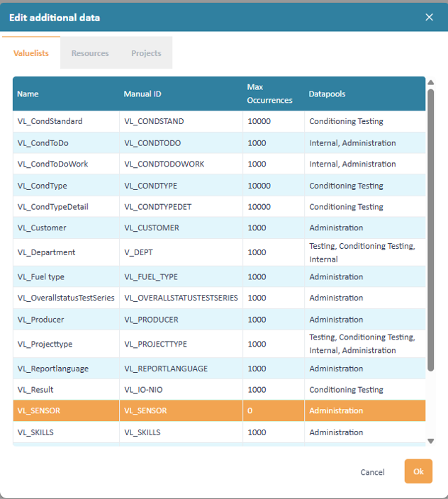Click the 10000 value in VL_CondTypeDetail row
The image size is (448, 499).
259,207
